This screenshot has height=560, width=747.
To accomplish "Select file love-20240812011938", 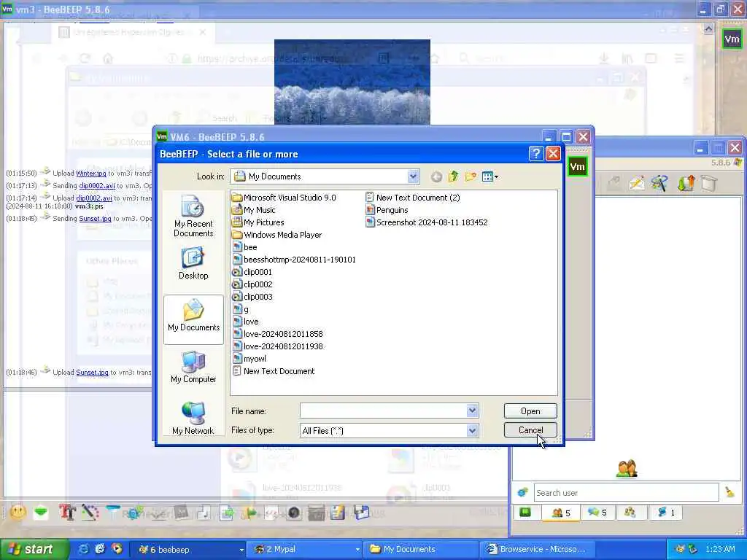I will [x=278, y=346].
